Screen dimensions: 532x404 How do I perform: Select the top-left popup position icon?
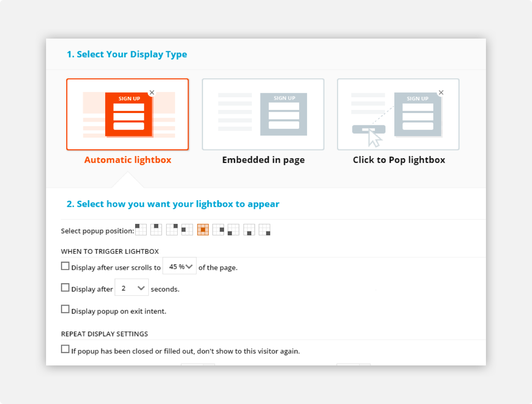click(x=141, y=229)
